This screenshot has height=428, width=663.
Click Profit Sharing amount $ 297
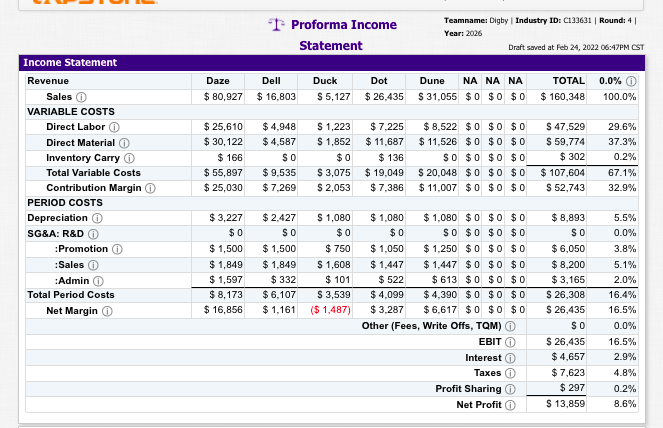click(573, 388)
